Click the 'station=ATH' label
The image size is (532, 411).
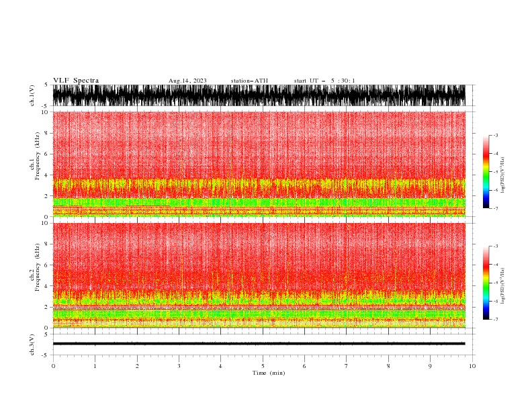click(x=249, y=81)
